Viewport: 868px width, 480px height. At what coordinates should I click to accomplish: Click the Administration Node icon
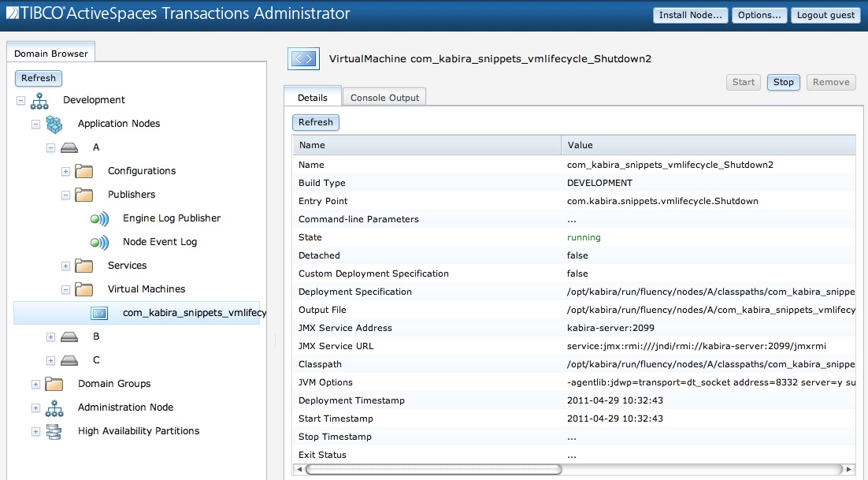click(x=53, y=409)
